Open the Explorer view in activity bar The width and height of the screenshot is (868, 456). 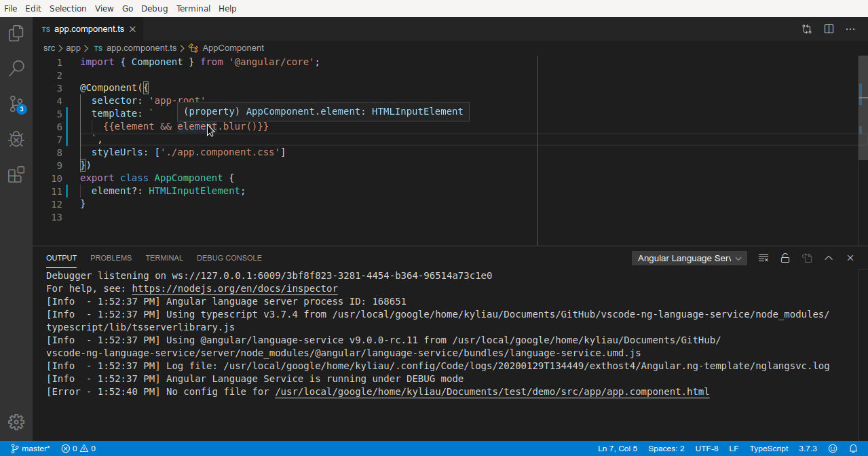tap(16, 33)
